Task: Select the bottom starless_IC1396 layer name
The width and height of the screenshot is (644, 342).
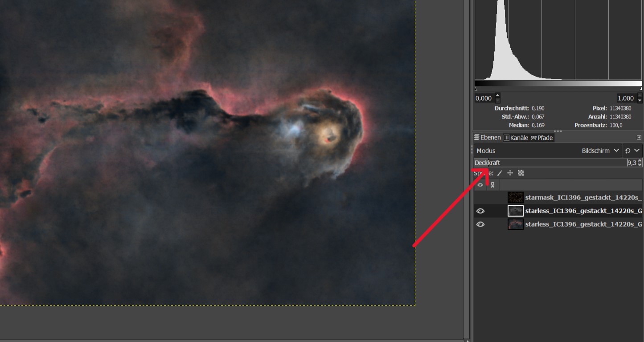Action: tap(583, 224)
